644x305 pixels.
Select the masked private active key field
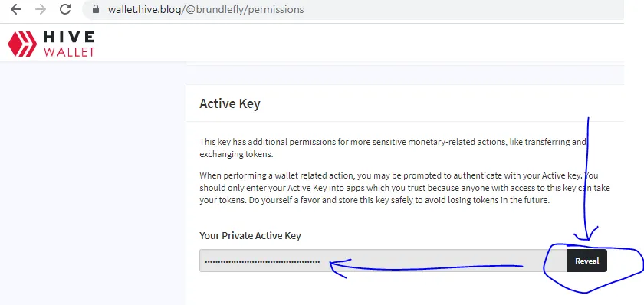click(383, 261)
